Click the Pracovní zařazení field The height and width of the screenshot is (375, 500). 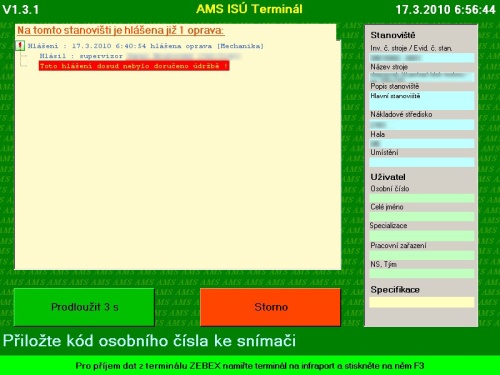click(x=422, y=255)
